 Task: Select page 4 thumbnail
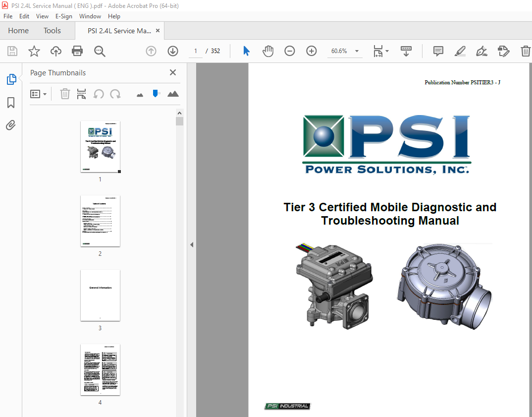tap(100, 370)
